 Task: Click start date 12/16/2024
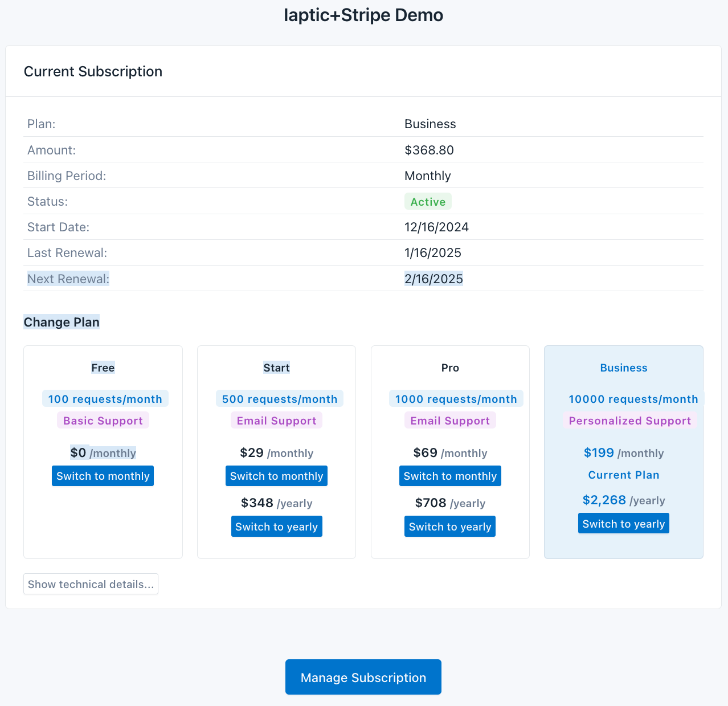click(436, 227)
